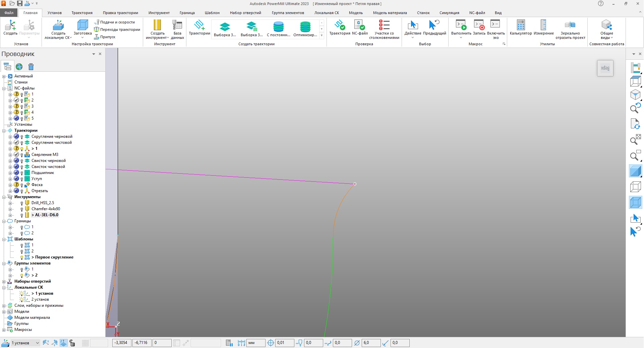Open the Вид ribbon tab
Image resolution: width=644 pixels, height=348 pixels.
(x=498, y=13)
